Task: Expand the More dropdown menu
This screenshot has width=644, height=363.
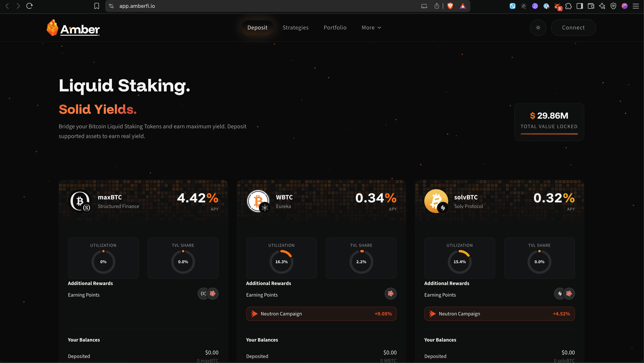Action: (371, 28)
